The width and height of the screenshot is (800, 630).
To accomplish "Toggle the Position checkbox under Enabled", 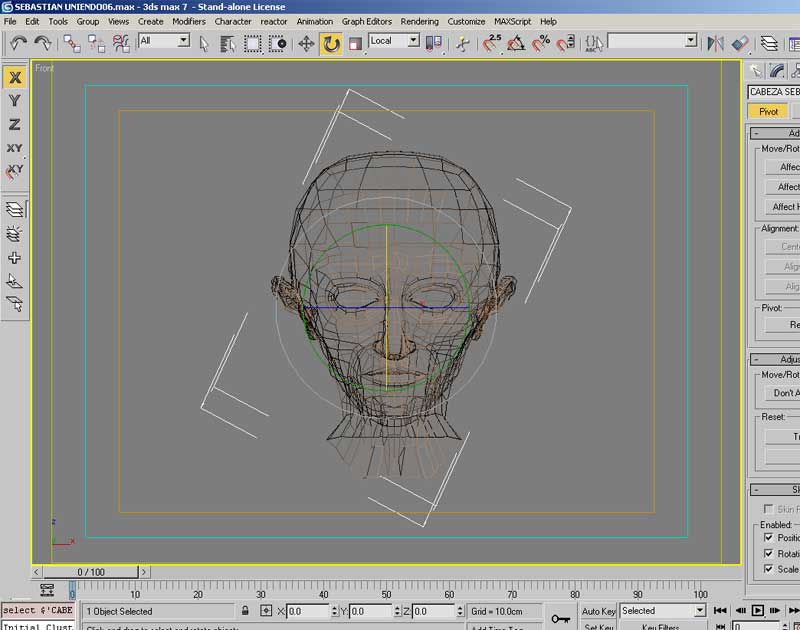I will (x=769, y=538).
